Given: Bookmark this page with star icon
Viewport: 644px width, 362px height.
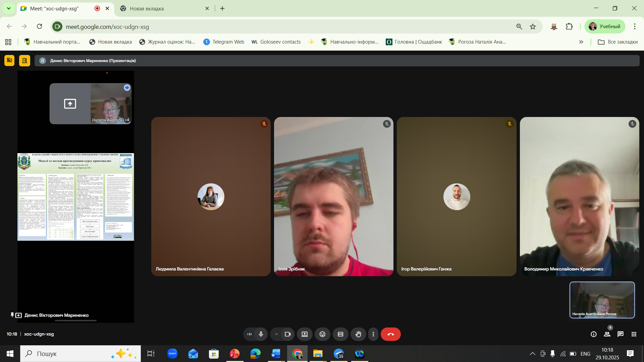Looking at the screenshot, I should [x=533, y=26].
